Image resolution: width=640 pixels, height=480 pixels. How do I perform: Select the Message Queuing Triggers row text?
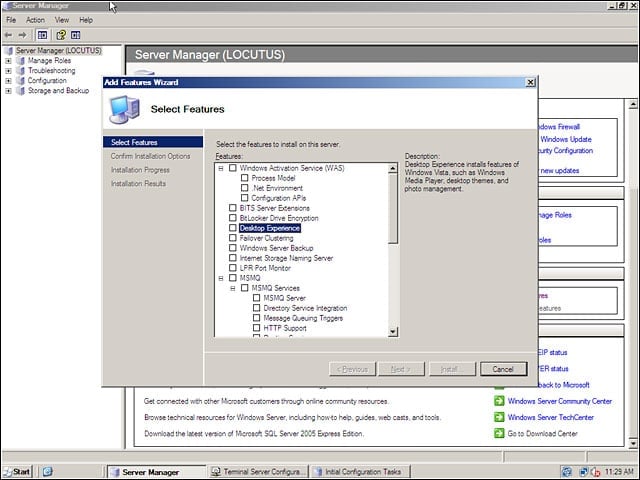(303, 318)
